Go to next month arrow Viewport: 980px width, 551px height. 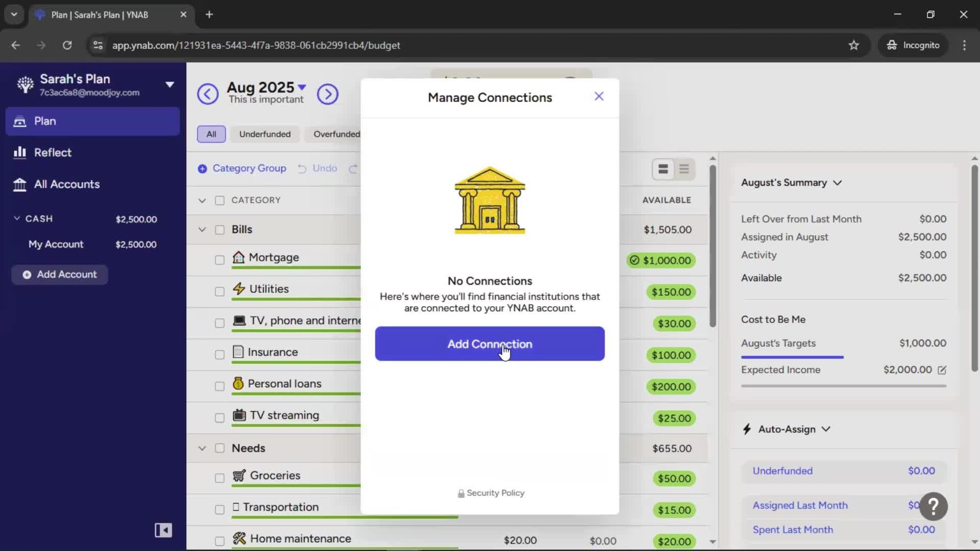coord(328,94)
